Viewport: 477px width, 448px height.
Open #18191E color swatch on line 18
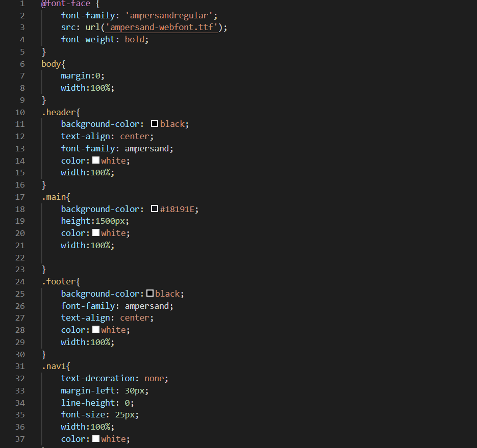155,209
